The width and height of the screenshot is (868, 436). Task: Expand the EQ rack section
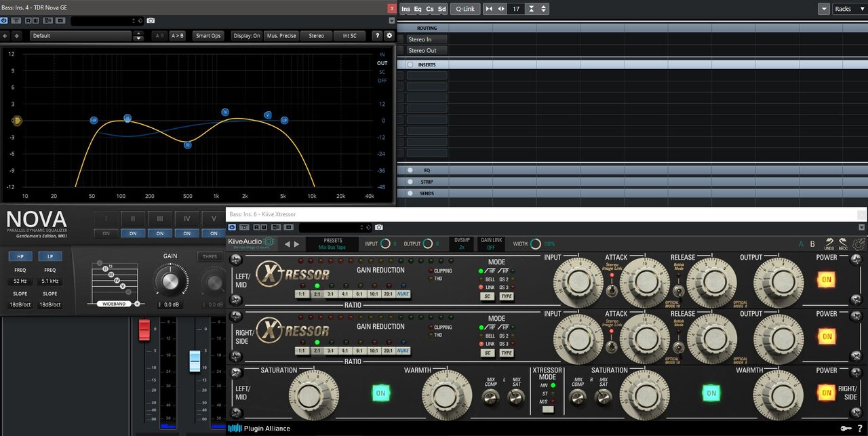(427, 170)
